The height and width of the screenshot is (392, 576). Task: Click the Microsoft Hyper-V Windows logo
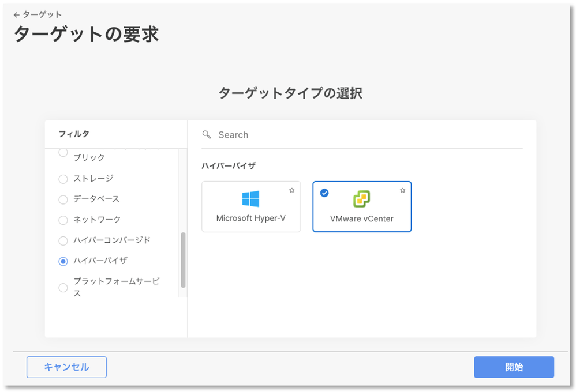click(251, 199)
